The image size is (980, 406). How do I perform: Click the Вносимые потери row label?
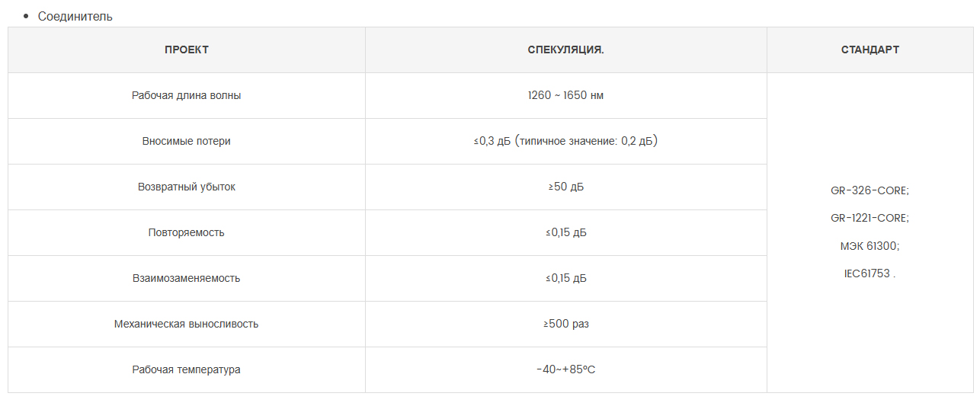click(187, 141)
